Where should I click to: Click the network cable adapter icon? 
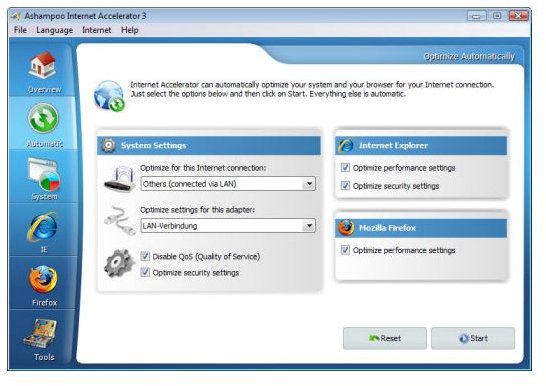coord(120,221)
